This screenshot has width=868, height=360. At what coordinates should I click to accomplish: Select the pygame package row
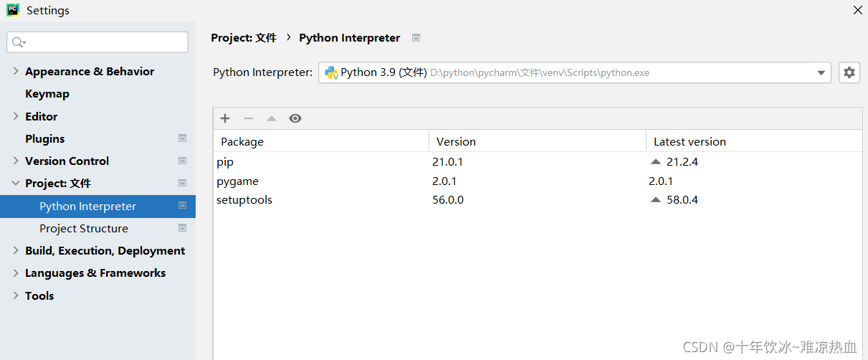[x=538, y=181]
